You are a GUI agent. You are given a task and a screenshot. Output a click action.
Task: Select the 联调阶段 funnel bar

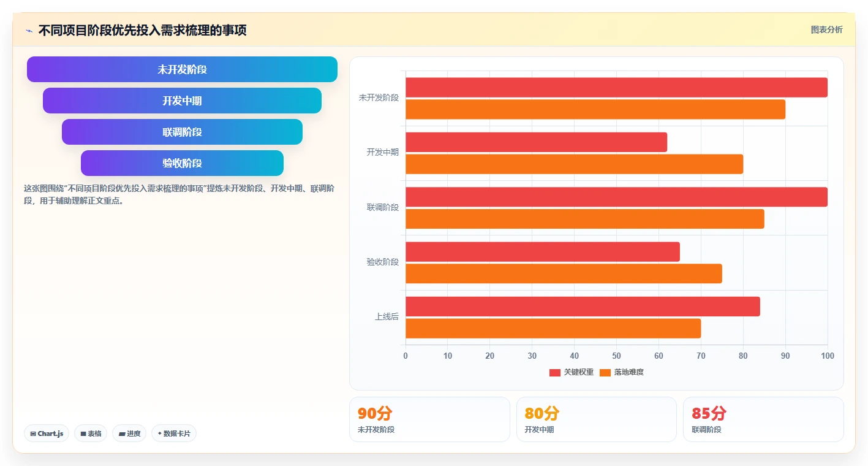(x=182, y=132)
